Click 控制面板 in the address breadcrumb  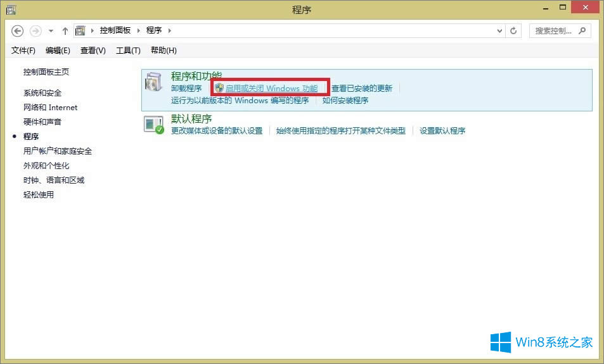pyautogui.click(x=115, y=30)
